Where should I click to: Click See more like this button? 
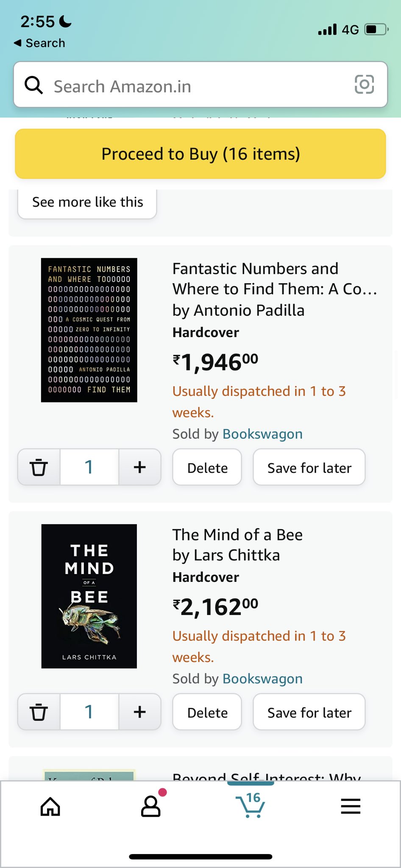87,203
